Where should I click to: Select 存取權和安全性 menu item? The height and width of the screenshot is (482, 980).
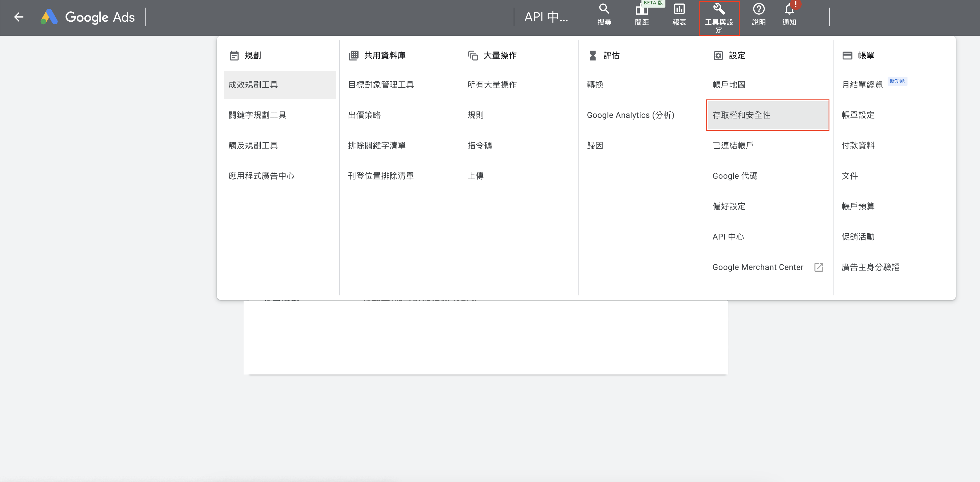pyautogui.click(x=741, y=115)
